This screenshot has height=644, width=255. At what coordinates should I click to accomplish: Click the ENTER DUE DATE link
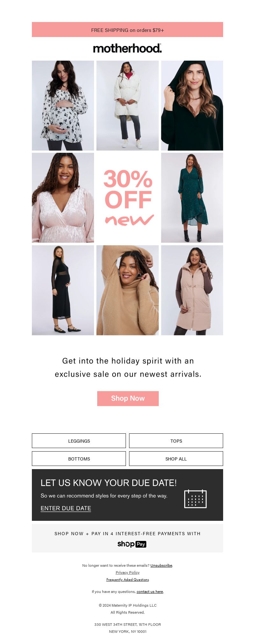point(66,508)
